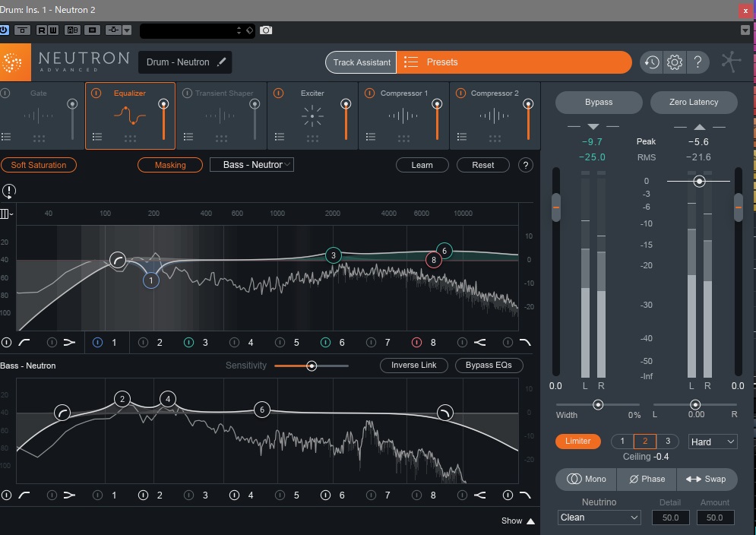Click upper EQ low shelf filter icon
The width and height of the screenshot is (756, 535).
tap(69, 343)
